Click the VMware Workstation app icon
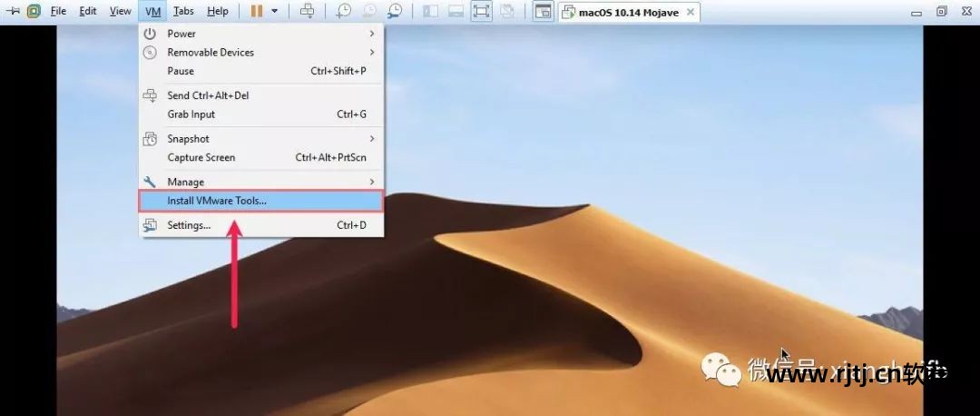This screenshot has width=980, height=416. pyautogui.click(x=34, y=11)
